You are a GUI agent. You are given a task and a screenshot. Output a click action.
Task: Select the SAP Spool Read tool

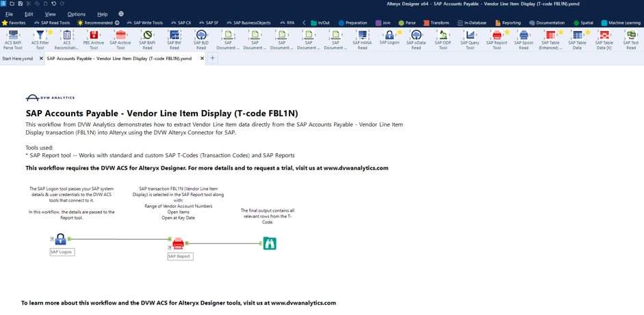click(524, 35)
